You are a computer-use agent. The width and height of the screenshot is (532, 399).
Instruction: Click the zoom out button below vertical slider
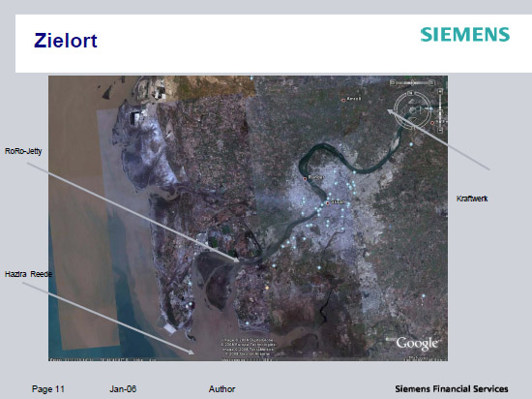point(440,130)
